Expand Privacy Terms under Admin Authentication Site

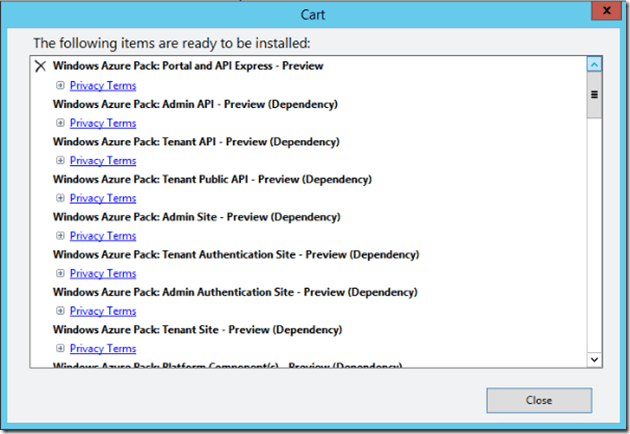pos(61,311)
